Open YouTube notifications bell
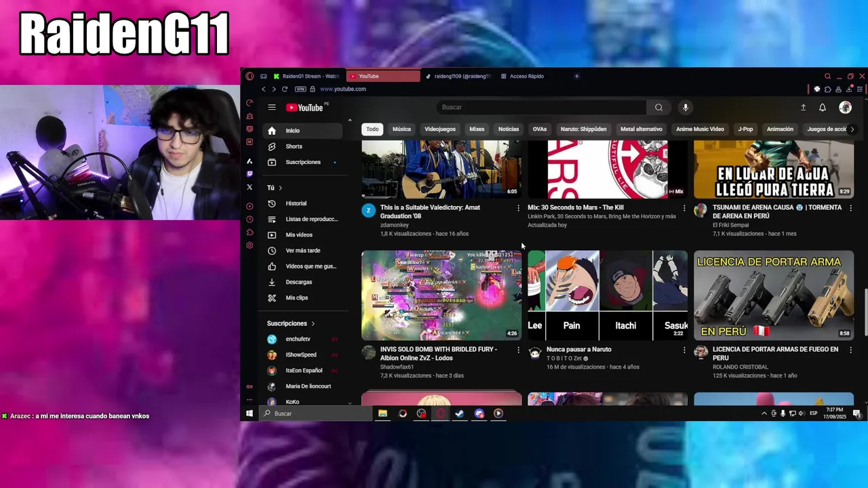The height and width of the screenshot is (488, 868). (823, 107)
